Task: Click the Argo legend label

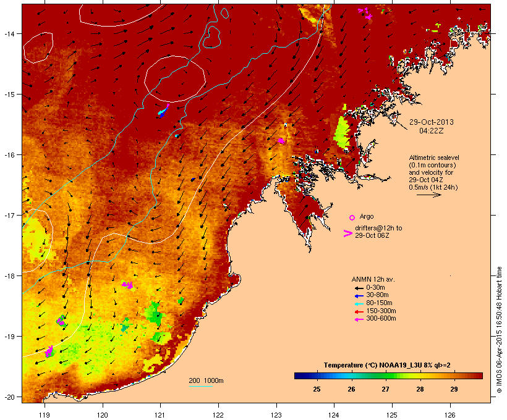Action: [x=367, y=216]
